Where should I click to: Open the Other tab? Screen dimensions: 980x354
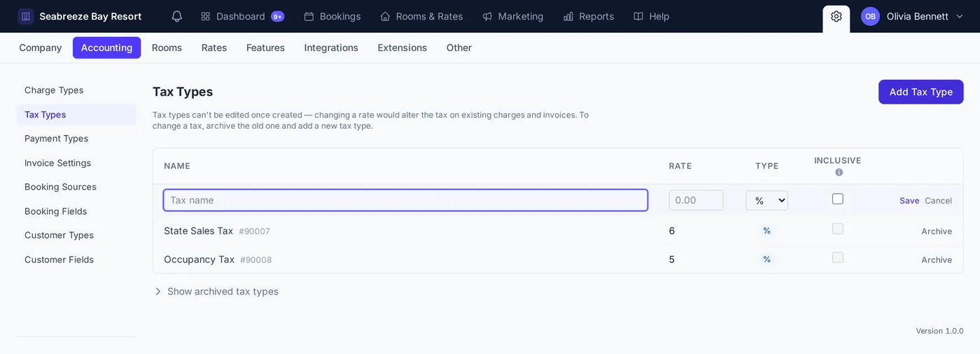tap(459, 48)
